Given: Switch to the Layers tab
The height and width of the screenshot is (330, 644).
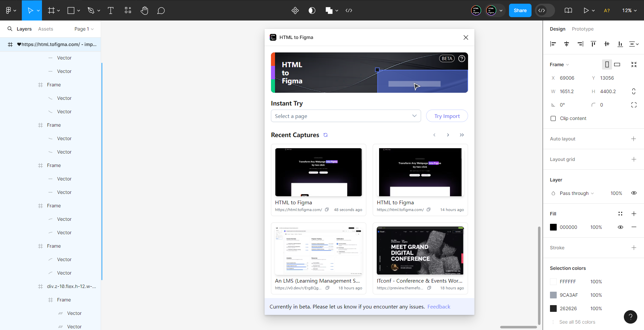Looking at the screenshot, I should pyautogui.click(x=24, y=29).
